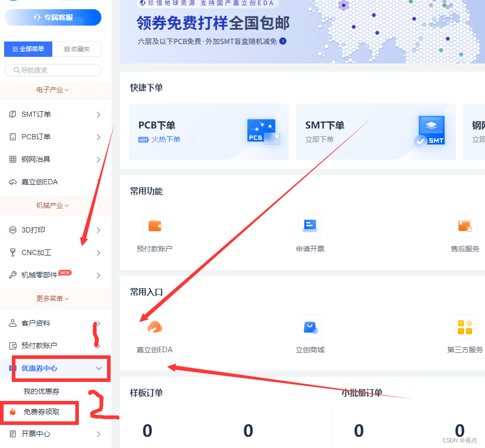Screen dimensions: 485x448
Task: Click the 立创商城 shopping bag icon
Action: (310, 327)
